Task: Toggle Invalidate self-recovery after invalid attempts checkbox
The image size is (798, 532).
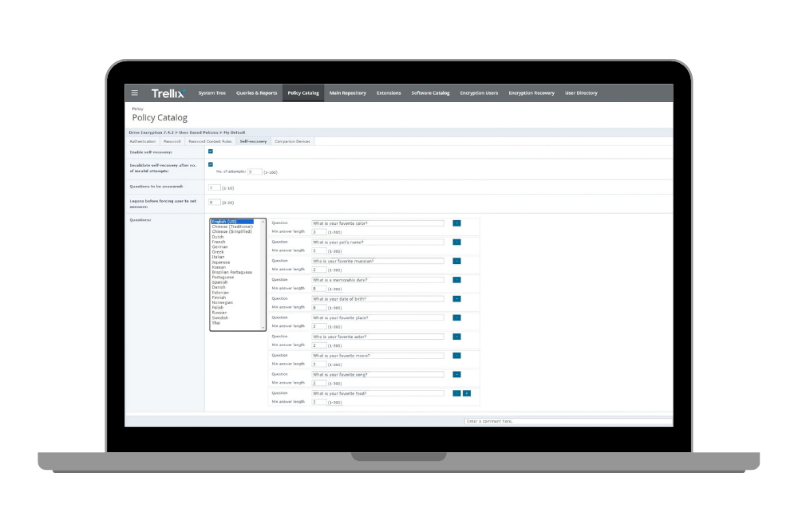Action: pyautogui.click(x=210, y=164)
